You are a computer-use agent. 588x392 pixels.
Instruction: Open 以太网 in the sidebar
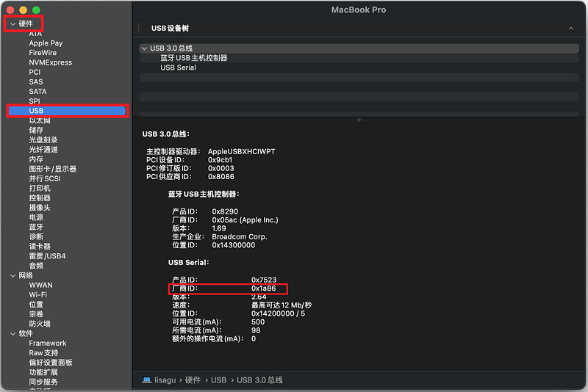[x=40, y=120]
